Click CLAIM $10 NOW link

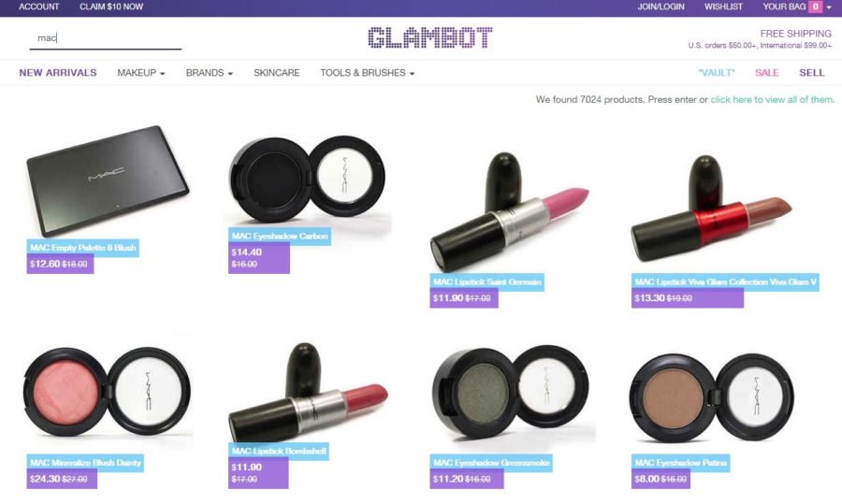coord(111,7)
